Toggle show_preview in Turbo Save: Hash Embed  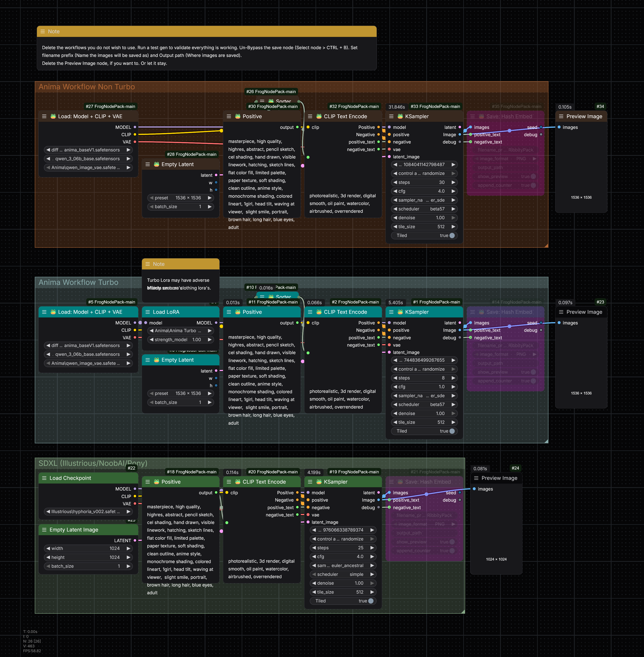tap(533, 372)
